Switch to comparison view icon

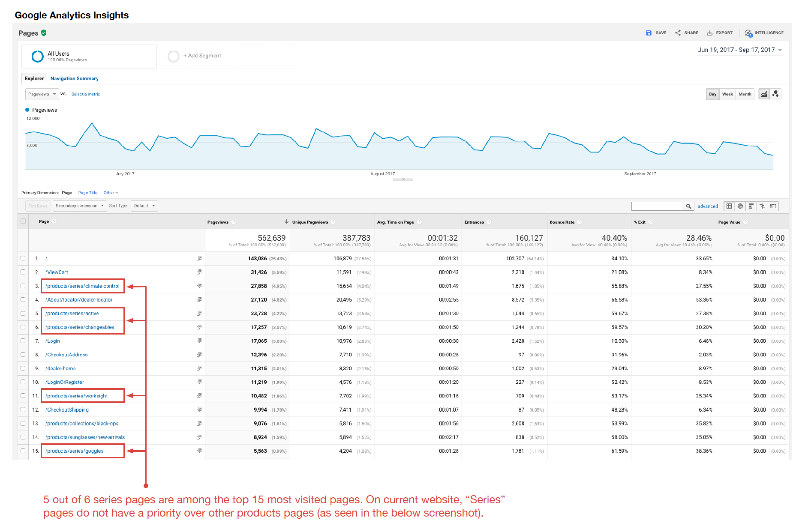(x=762, y=206)
